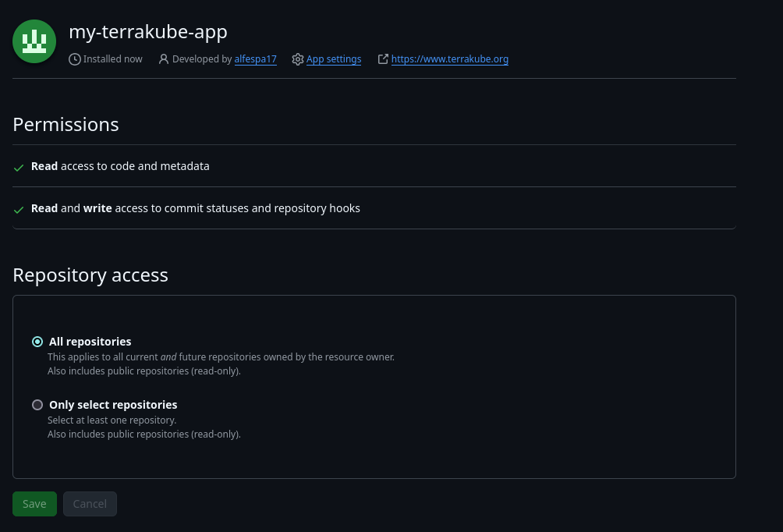Click the Repository access section heading

90,275
